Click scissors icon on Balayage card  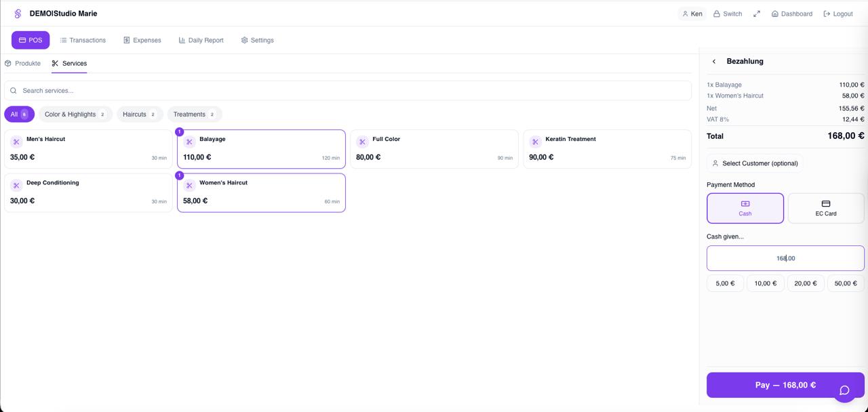[189, 142]
